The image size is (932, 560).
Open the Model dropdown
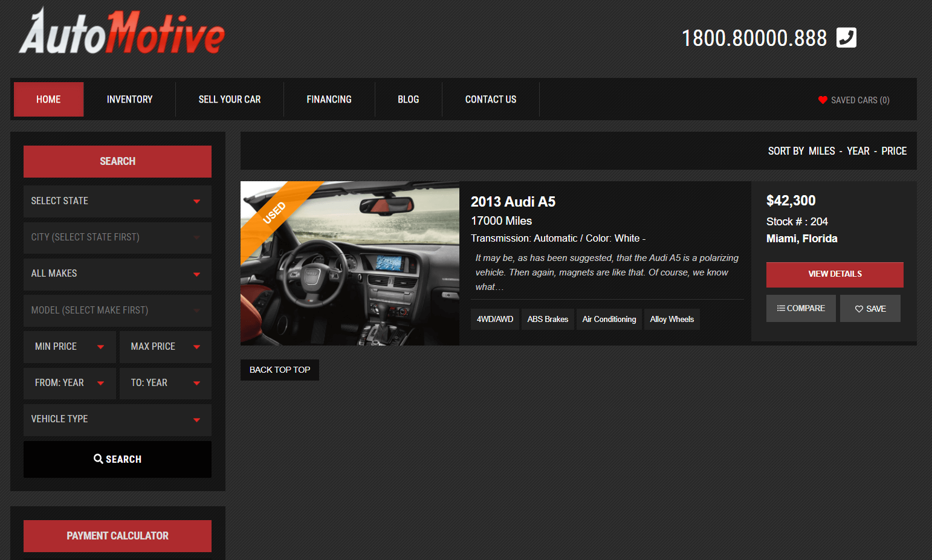117,311
